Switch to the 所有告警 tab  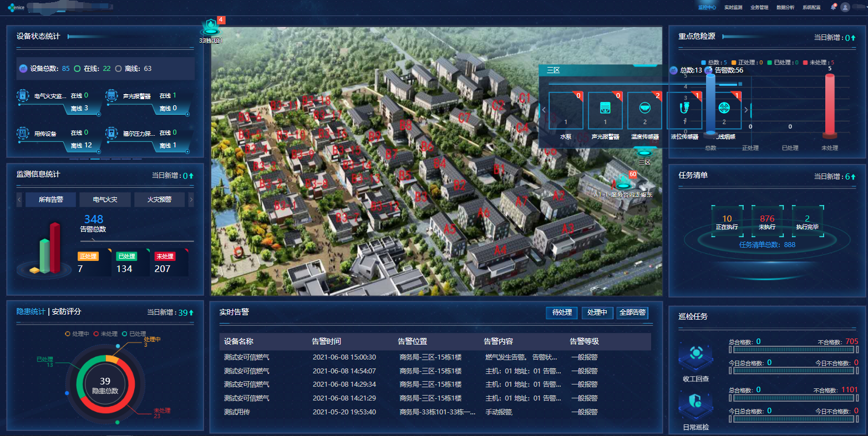[50, 199]
